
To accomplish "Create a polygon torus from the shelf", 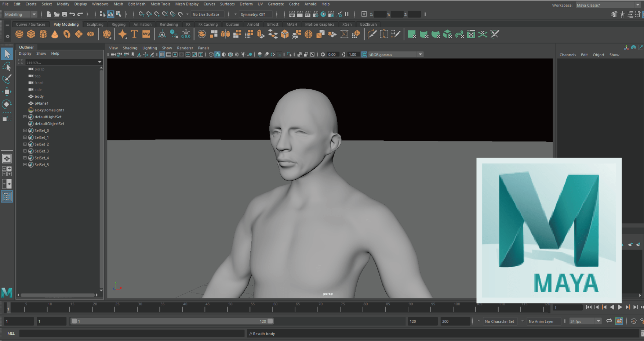I will (x=66, y=34).
